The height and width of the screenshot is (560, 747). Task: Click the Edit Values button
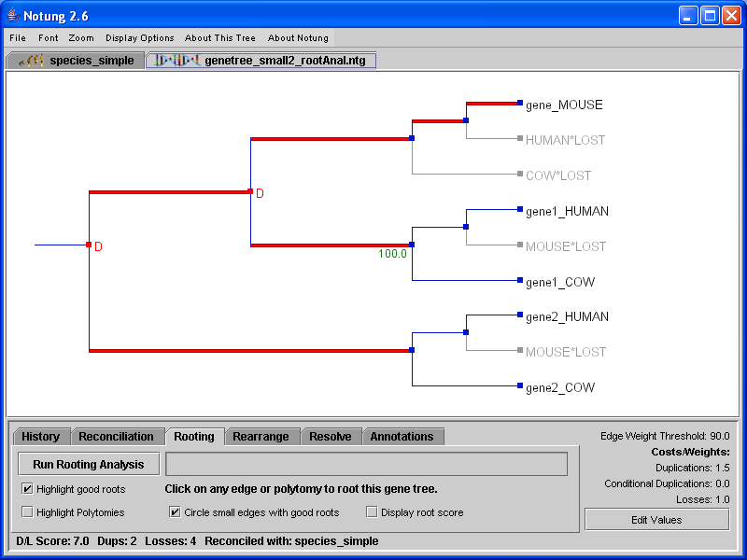(x=656, y=520)
